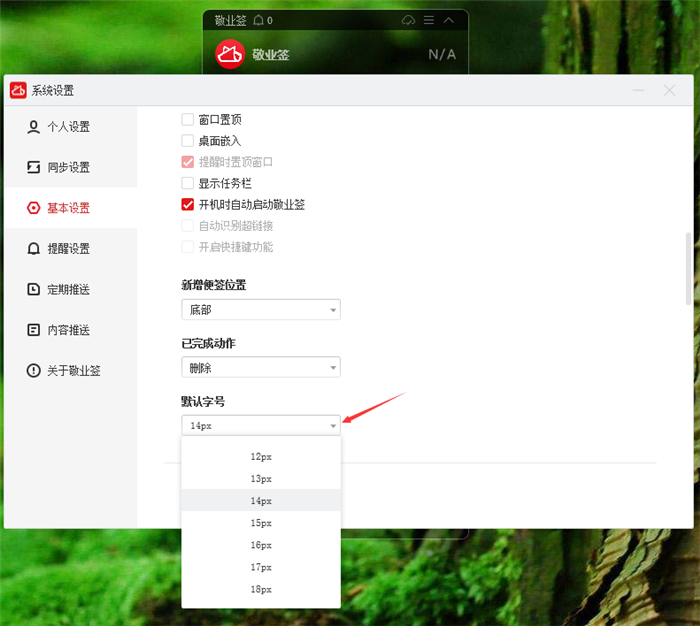Collapse the 敬业签 widget with the up chevron

tap(449, 20)
